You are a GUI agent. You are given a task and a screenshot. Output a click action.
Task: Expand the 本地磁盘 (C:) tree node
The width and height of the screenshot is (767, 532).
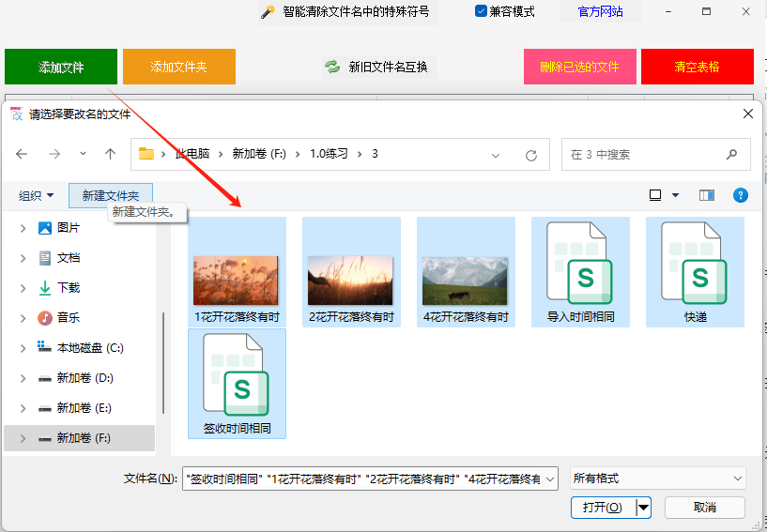[23, 348]
